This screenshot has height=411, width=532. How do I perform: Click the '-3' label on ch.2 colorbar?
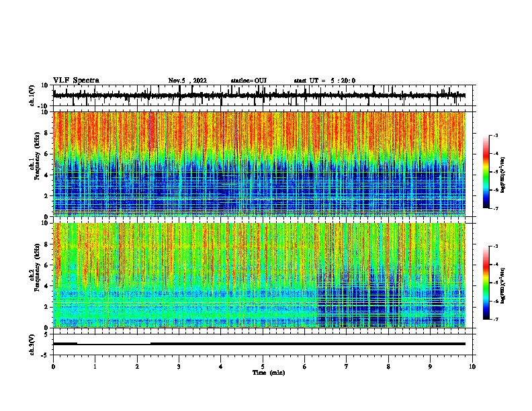(x=495, y=246)
